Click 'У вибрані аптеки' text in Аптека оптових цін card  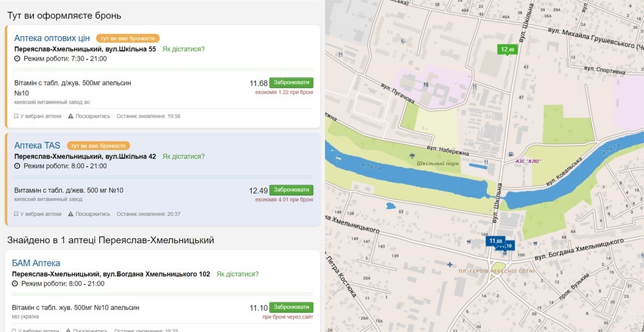[x=41, y=116]
